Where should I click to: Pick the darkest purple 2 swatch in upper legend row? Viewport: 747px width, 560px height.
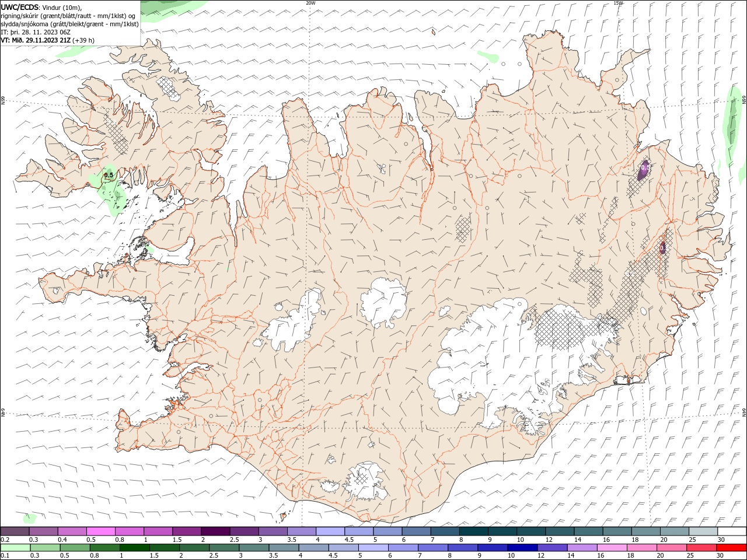point(215,531)
